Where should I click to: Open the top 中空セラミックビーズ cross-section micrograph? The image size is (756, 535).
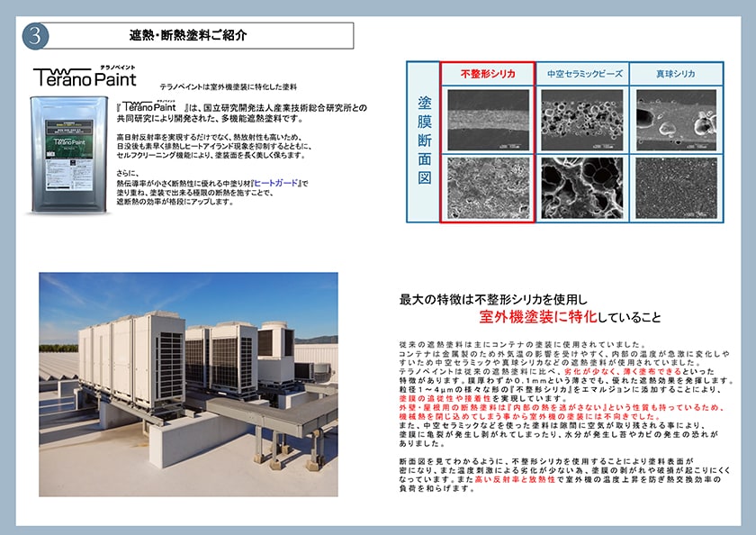click(x=582, y=120)
